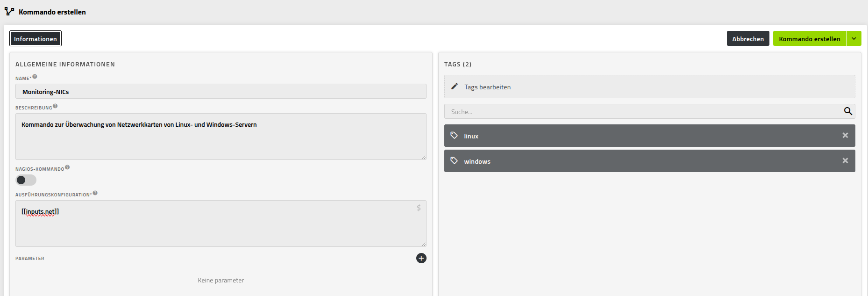The image size is (868, 296).
Task: Remove the linux tag
Action: pyautogui.click(x=845, y=136)
